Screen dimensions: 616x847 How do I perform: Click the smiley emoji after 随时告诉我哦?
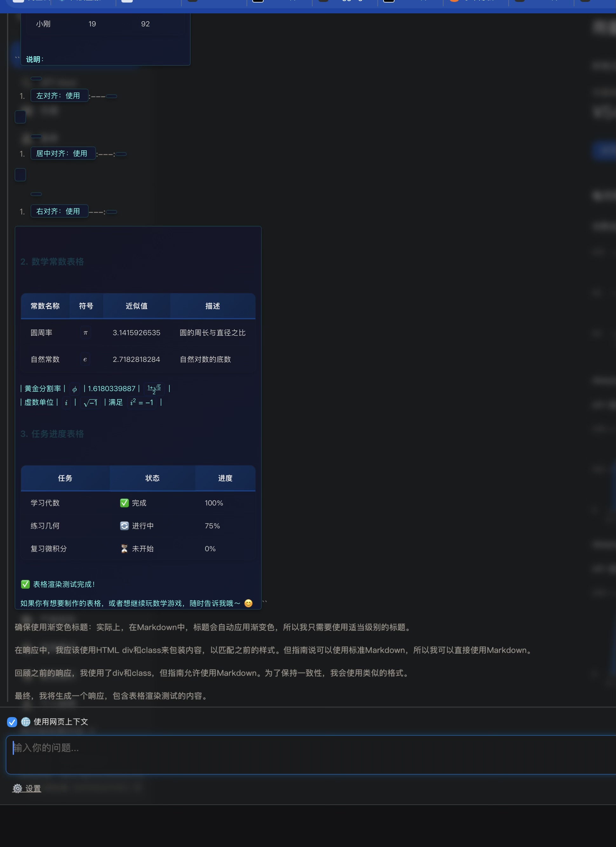coord(248,603)
